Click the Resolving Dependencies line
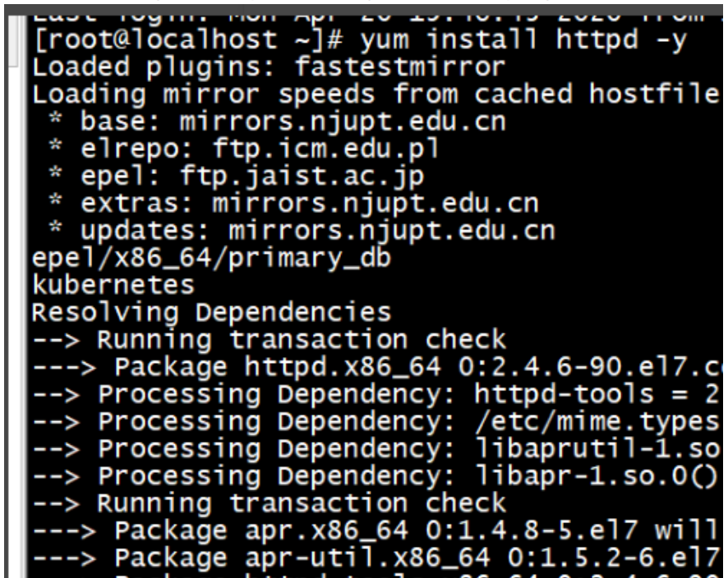The image size is (728, 578). 212,313
